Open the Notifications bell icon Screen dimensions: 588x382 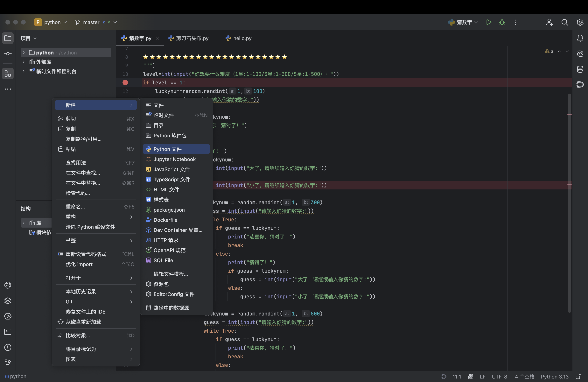(580, 38)
